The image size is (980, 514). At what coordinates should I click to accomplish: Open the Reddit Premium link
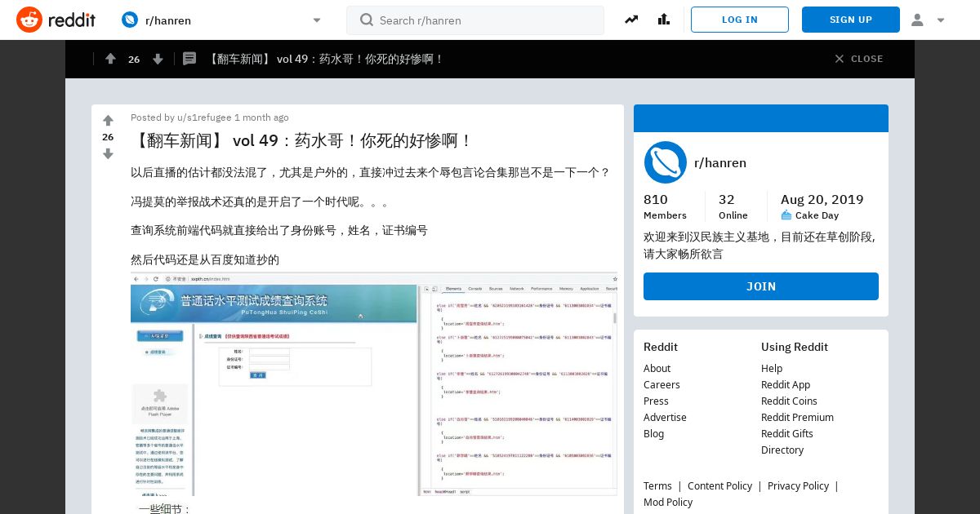797,417
